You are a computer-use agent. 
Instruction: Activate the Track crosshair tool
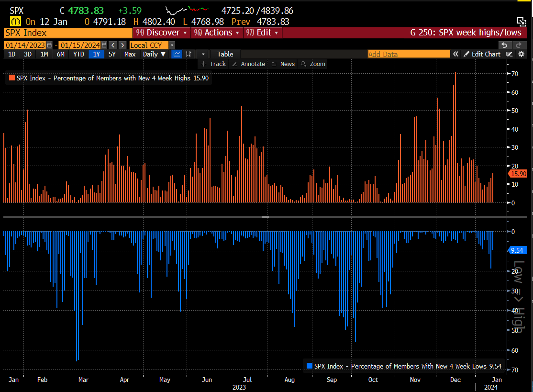[213, 64]
